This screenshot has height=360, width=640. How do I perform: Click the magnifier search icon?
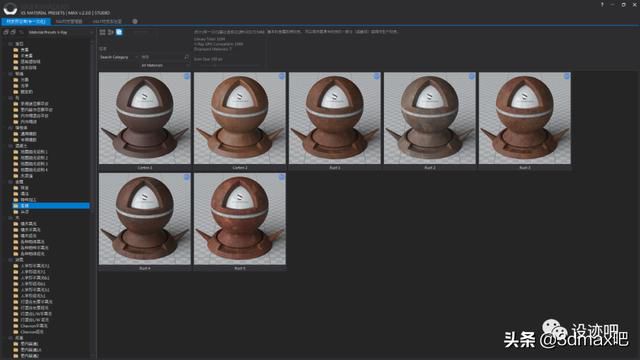187,57
